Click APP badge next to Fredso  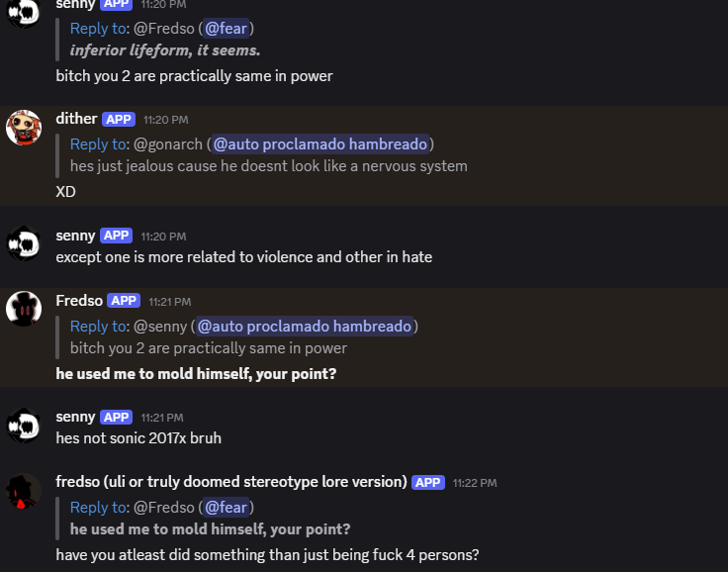pos(124,301)
